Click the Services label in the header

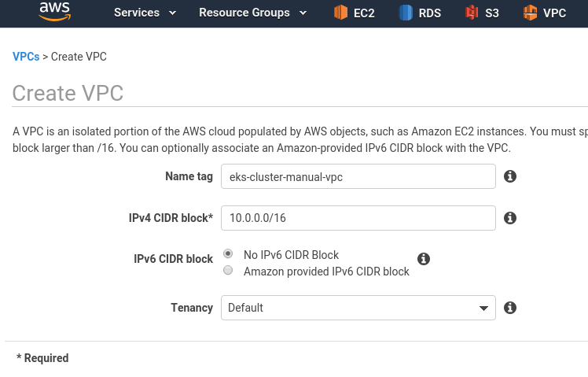[x=137, y=13]
